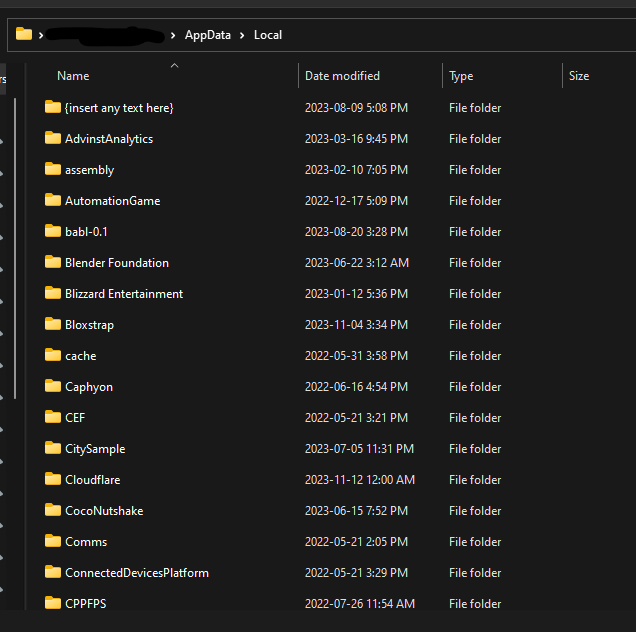Click File folder type in Bloxstrap row
636x632 pixels.
point(475,325)
